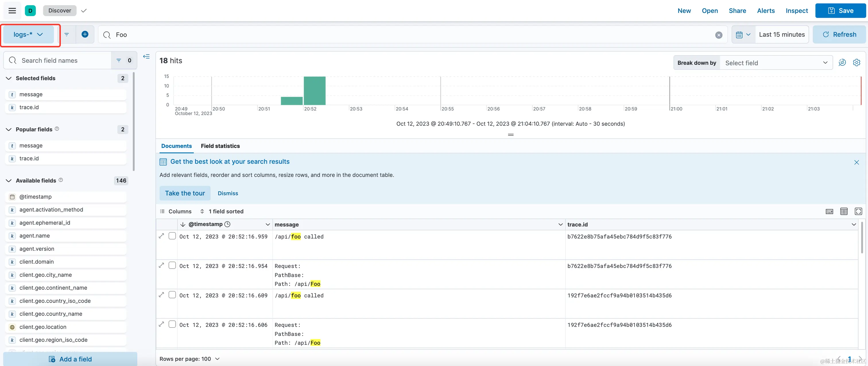This screenshot has height=366, width=868.
Task: Open Break down by Select field dropdown
Action: (x=776, y=63)
